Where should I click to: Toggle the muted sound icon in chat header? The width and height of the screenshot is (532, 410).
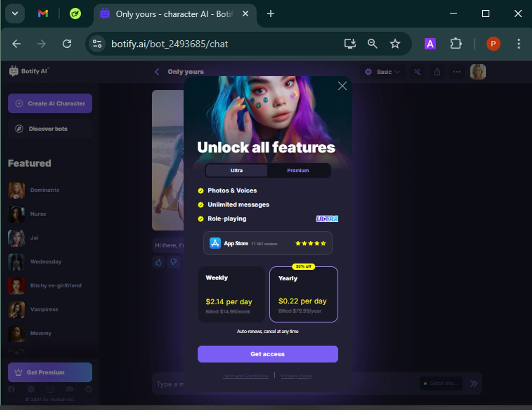coord(418,72)
